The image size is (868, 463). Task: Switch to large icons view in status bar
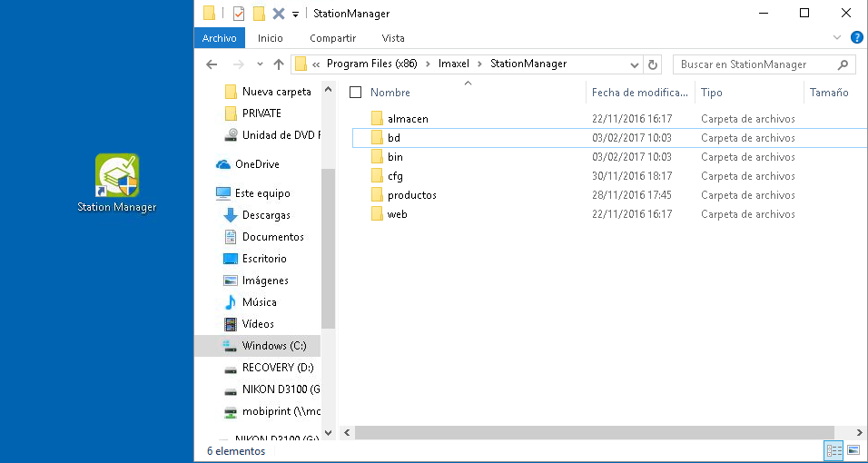tap(853, 450)
